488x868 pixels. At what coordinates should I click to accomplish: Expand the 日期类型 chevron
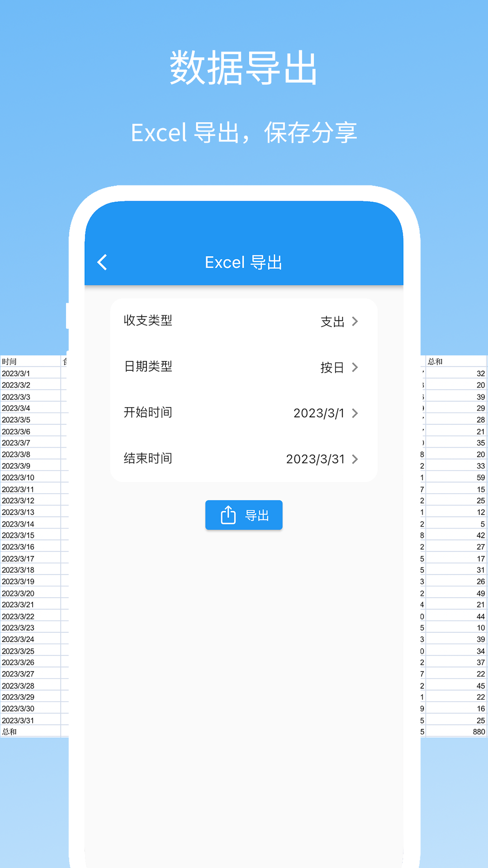[355, 367]
